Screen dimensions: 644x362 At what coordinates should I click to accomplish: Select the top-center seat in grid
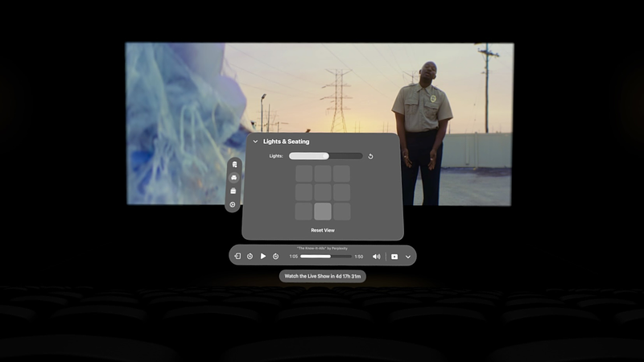pos(323,174)
